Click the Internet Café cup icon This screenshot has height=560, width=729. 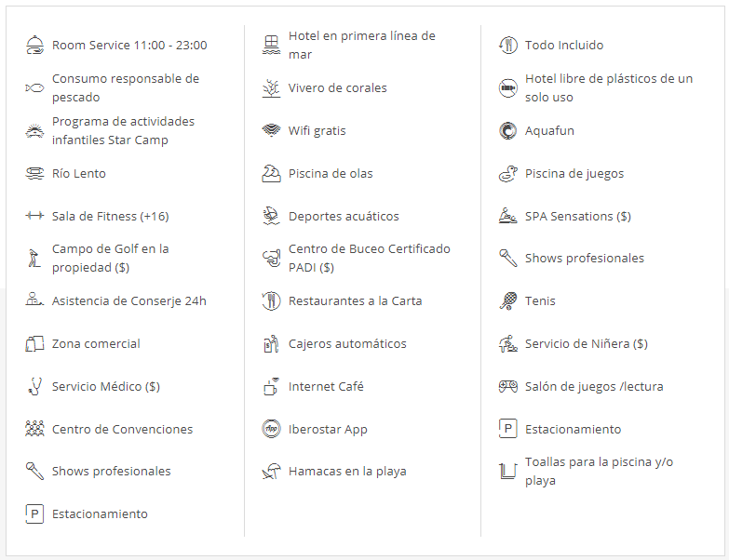pos(271,386)
